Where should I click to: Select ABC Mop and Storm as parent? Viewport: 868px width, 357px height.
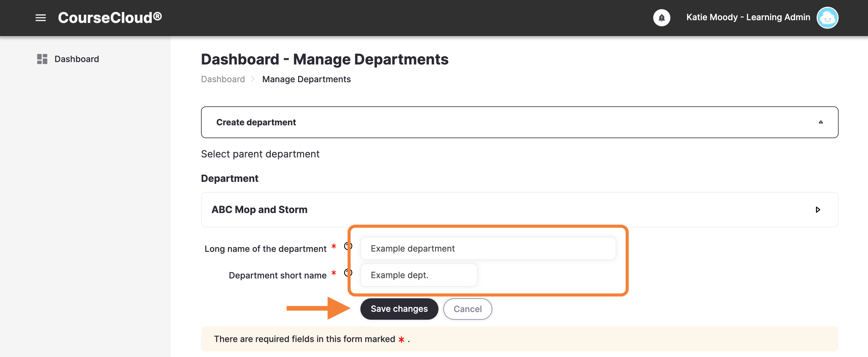tap(259, 210)
